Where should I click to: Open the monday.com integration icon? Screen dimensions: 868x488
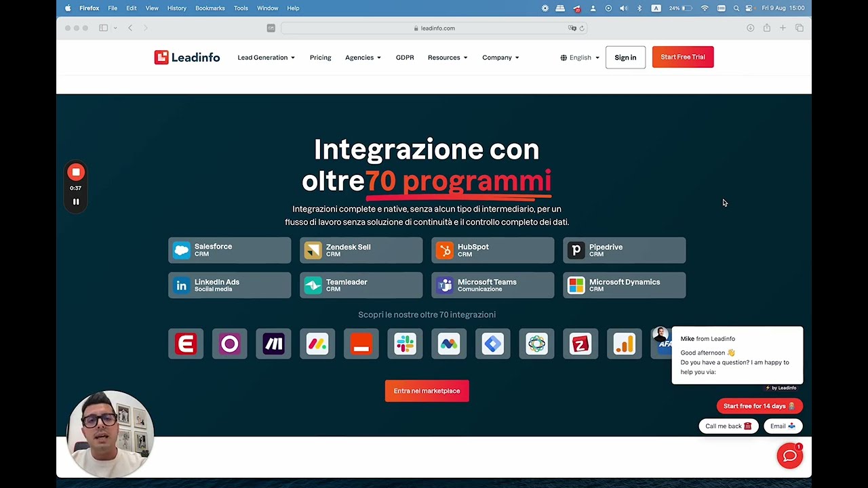click(317, 344)
